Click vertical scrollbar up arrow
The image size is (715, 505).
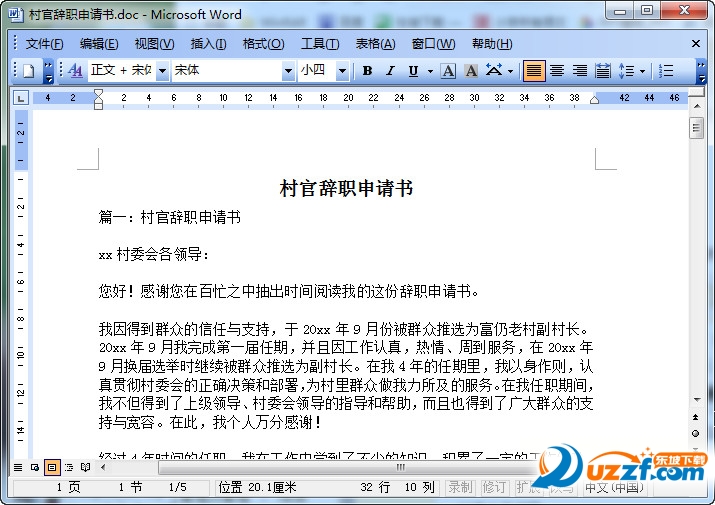click(x=697, y=106)
